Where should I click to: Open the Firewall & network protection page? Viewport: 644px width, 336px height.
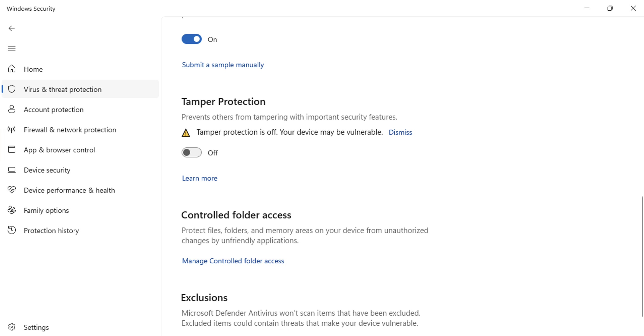[x=70, y=130]
